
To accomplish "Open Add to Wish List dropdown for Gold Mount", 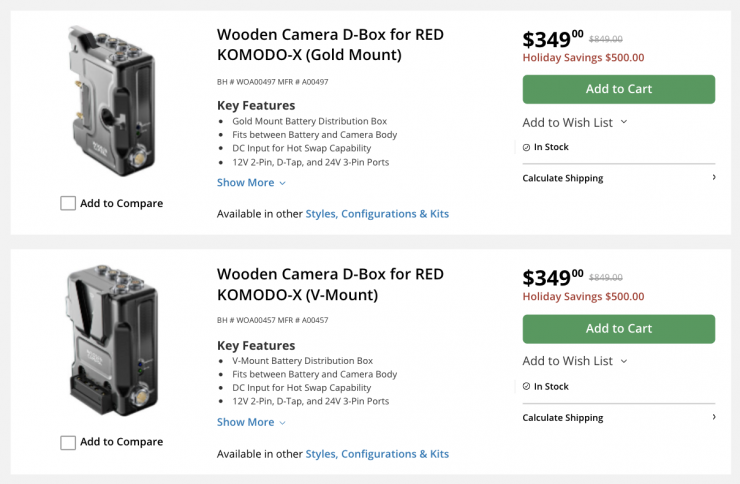I will point(575,122).
